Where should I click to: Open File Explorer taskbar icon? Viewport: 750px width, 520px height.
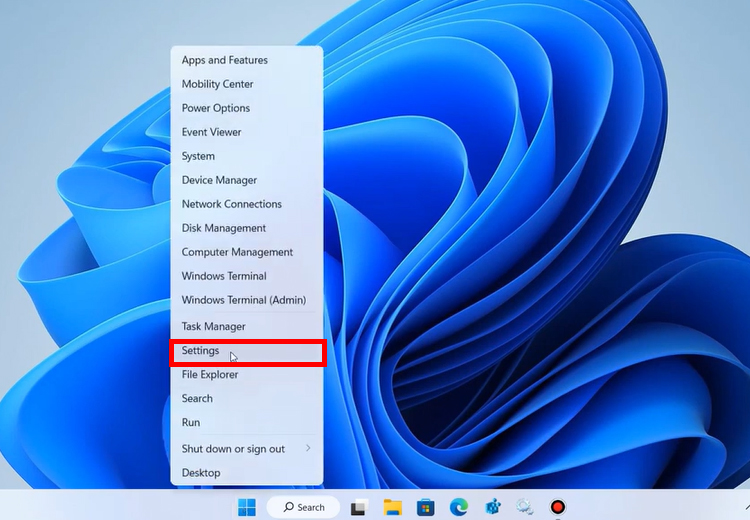[x=393, y=507]
